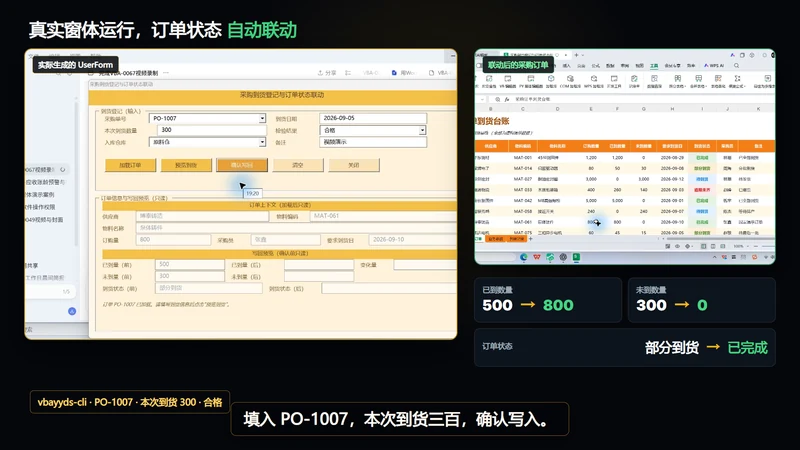Image resolution: width=800 pixels, height=450 pixels.
Task: Click the 本次到货数量 field showing 300
Action: point(211,130)
